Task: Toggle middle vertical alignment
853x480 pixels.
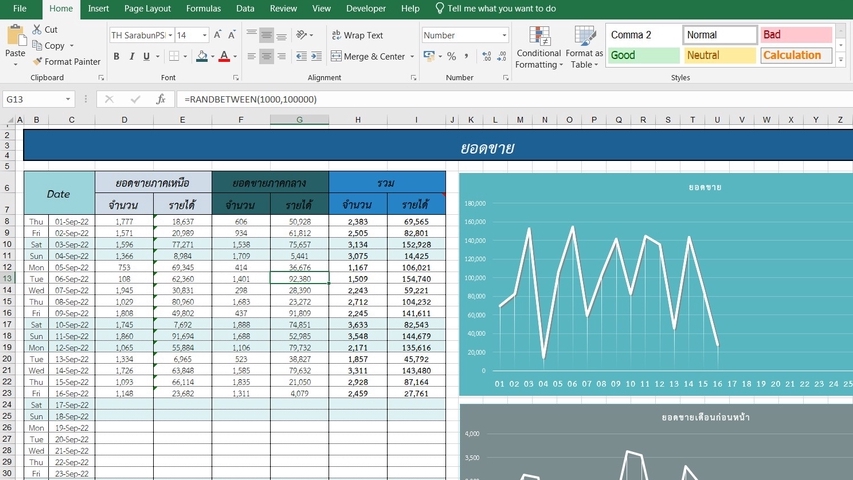Action: click(267, 35)
